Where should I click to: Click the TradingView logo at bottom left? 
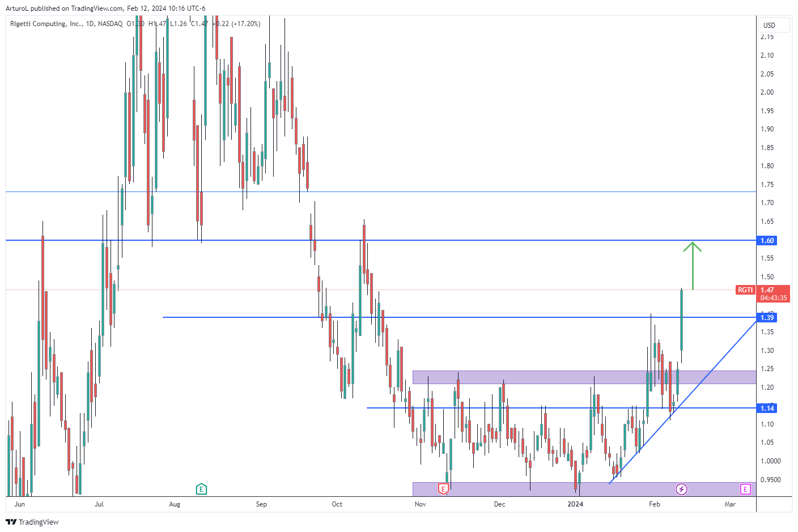32,522
